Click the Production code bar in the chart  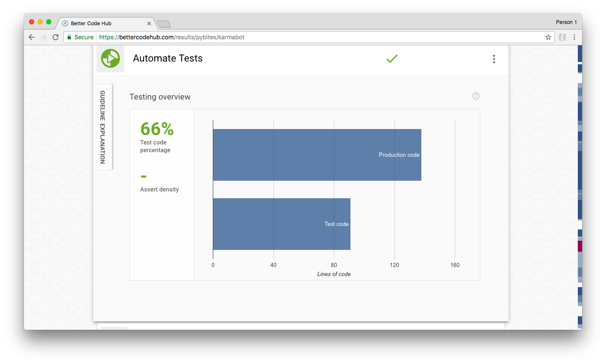point(316,155)
